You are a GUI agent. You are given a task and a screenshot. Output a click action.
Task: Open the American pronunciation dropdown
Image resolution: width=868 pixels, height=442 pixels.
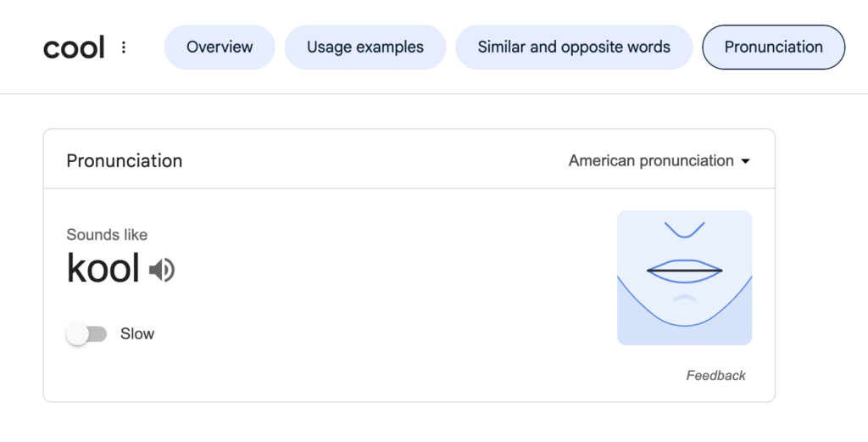click(x=651, y=161)
